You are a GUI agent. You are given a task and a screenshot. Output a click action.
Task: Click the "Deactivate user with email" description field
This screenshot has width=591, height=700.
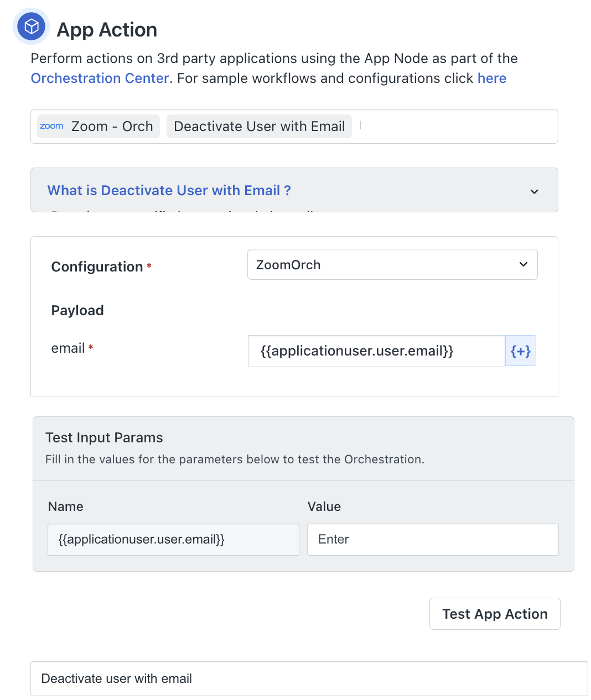click(x=309, y=678)
